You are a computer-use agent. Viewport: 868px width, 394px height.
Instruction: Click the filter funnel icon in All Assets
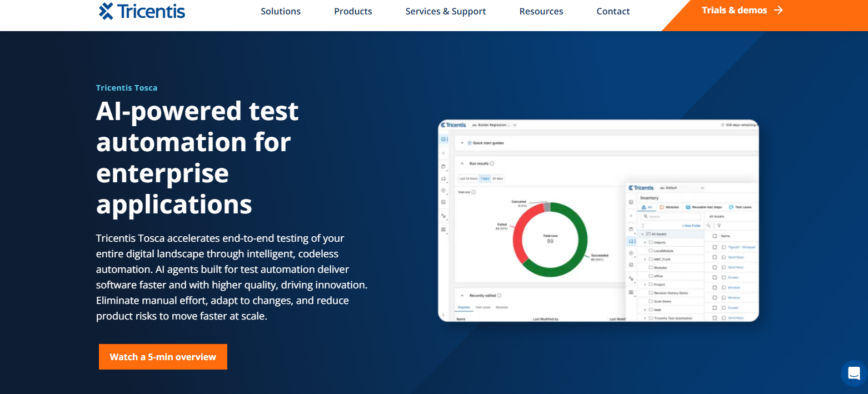719,226
